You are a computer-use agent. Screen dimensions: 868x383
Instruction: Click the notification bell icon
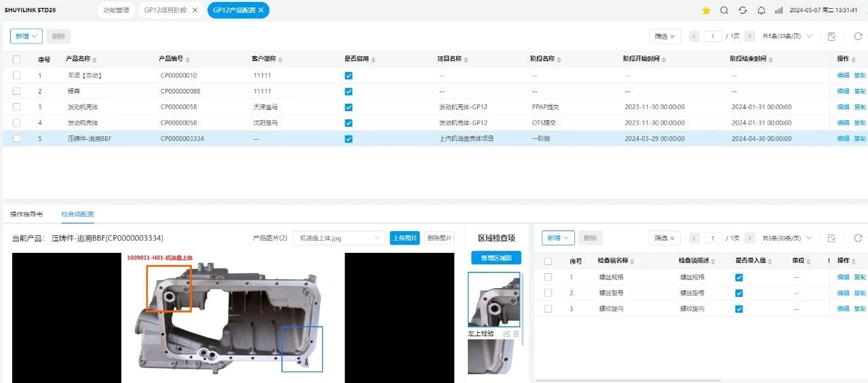[x=761, y=10]
